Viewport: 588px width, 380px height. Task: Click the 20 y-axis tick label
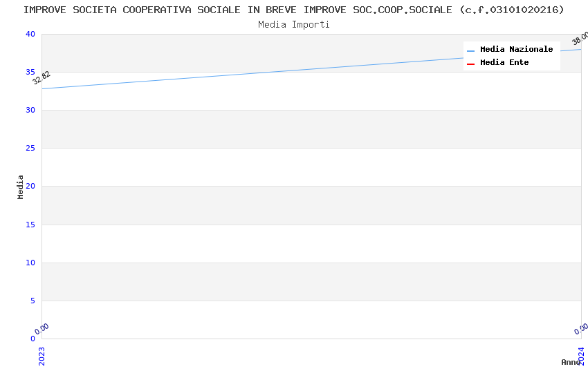[30, 186]
